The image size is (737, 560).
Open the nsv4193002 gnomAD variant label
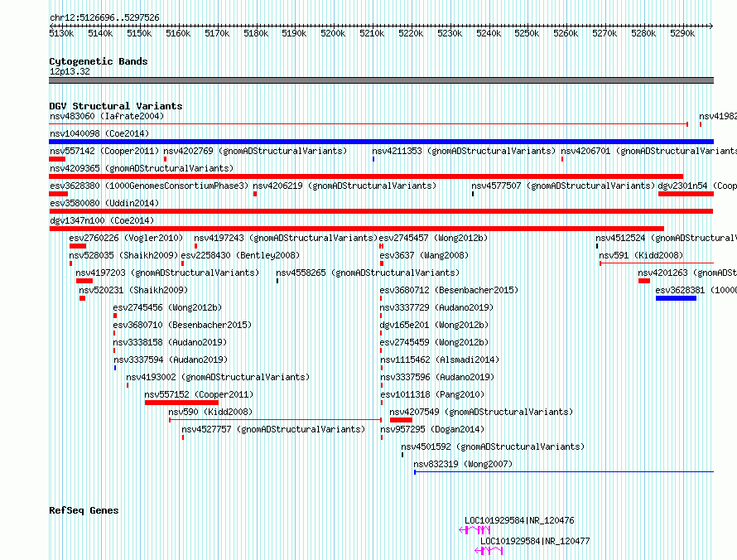218,377
